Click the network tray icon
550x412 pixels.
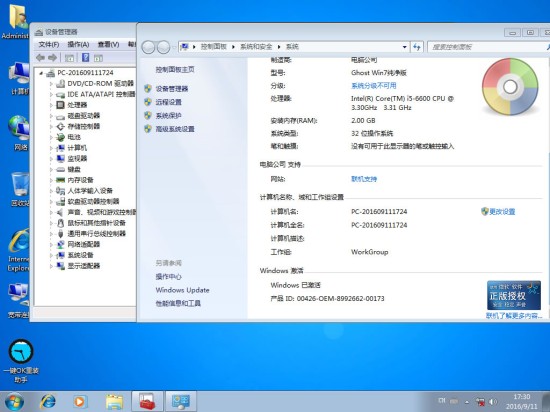click(x=480, y=401)
